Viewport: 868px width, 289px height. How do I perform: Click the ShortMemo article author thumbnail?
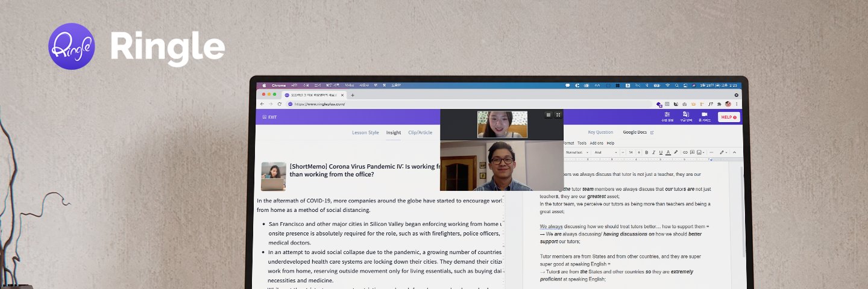(274, 176)
